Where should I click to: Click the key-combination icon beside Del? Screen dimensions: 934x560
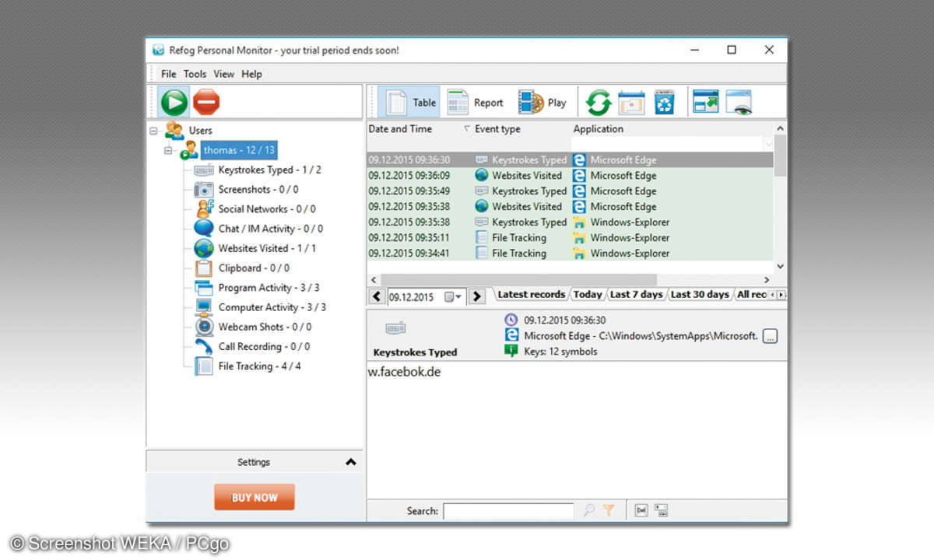[661, 510]
